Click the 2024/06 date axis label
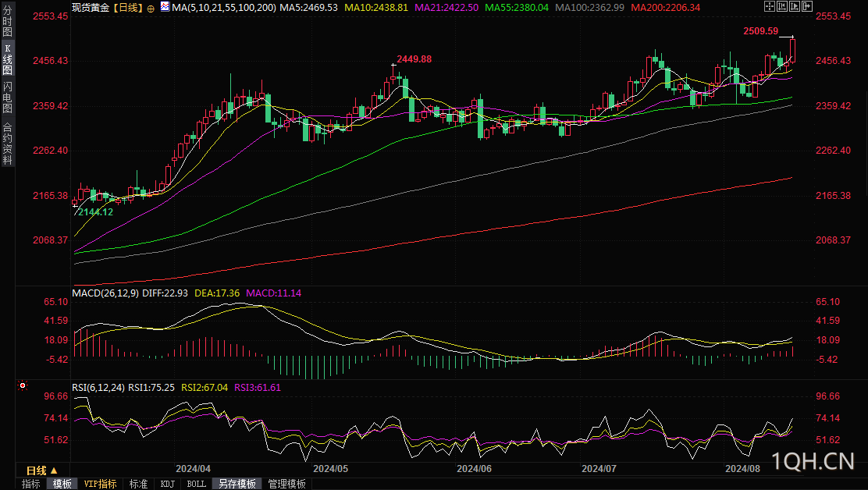This screenshot has height=490, width=868. click(474, 468)
